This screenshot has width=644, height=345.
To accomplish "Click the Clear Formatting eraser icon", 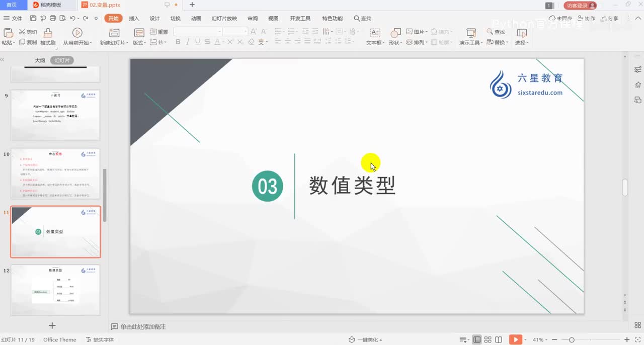I will click(251, 42).
